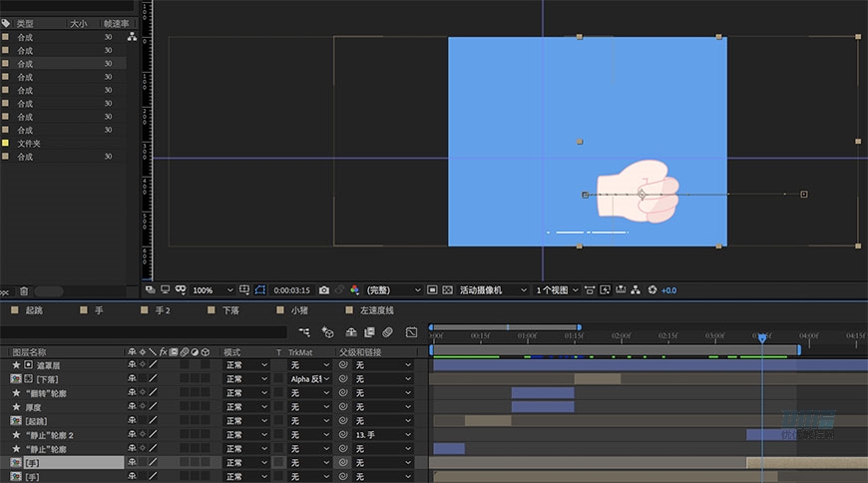Click the Hide Shy Layers icon
Viewport: 868px width, 483px height.
351,332
